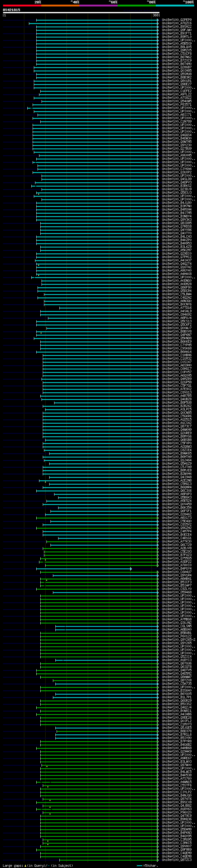Select the UniRef100_C4QEM8 label
The image size is (197, 868).
point(177,857)
